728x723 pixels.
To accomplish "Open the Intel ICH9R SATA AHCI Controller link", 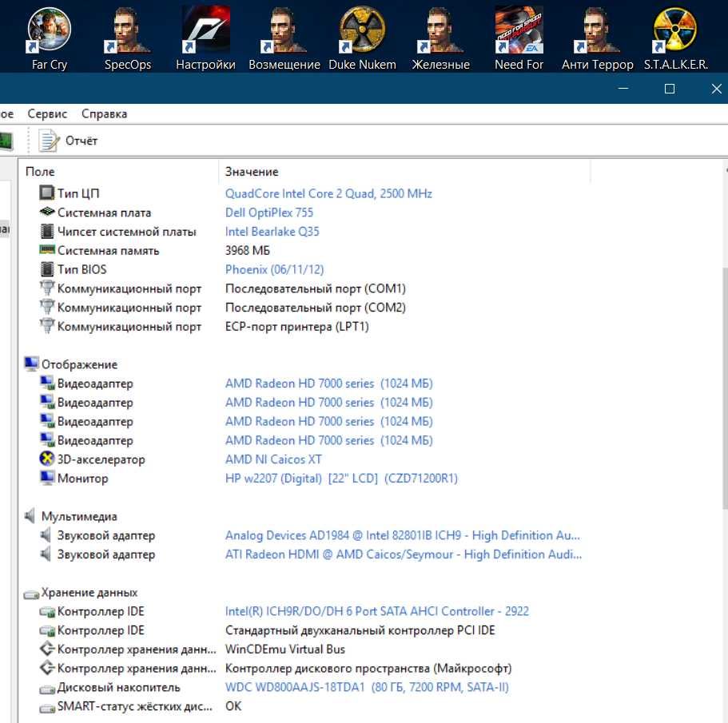I will tap(377, 611).
